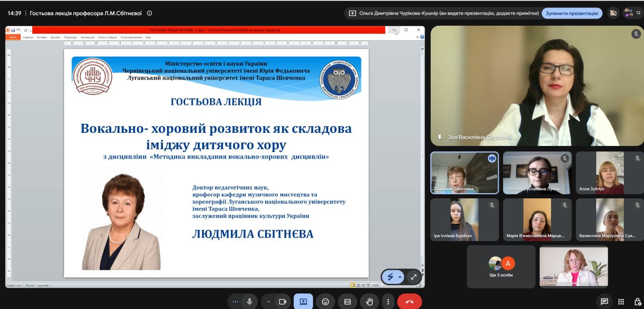Open the emoji reactions panel
Screen dimensions: 644x309
pyautogui.click(x=326, y=301)
